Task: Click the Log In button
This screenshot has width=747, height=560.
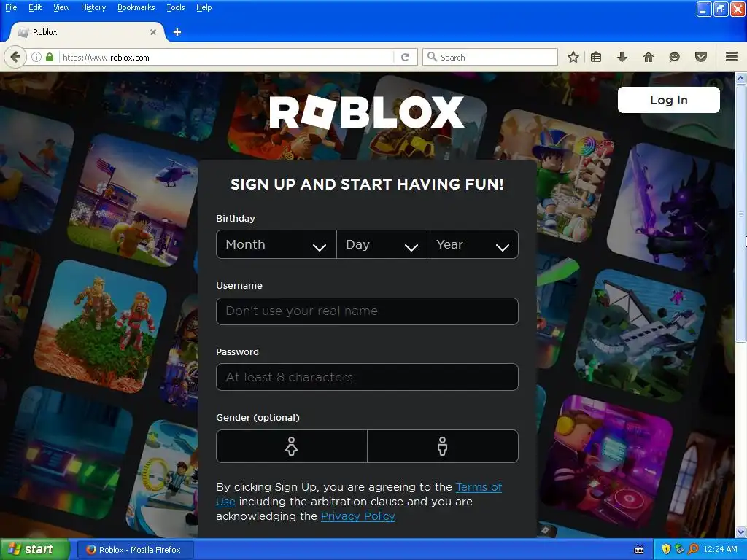Action: tap(668, 100)
